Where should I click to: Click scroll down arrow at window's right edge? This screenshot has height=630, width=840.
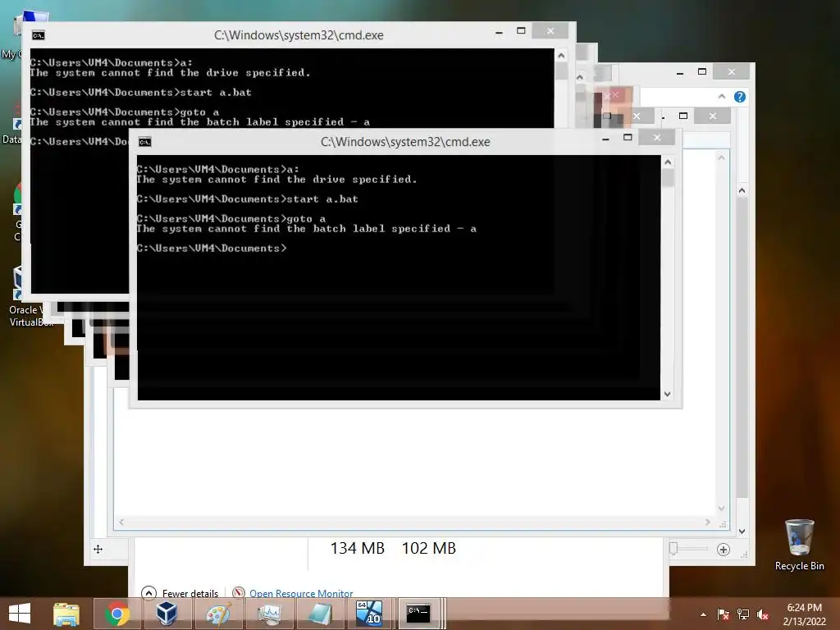[x=742, y=532]
